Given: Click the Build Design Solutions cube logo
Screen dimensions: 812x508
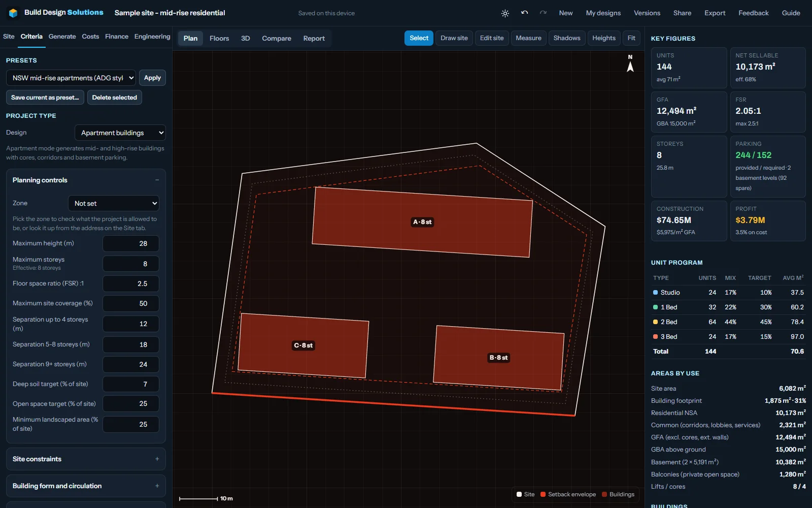Looking at the screenshot, I should tap(13, 13).
